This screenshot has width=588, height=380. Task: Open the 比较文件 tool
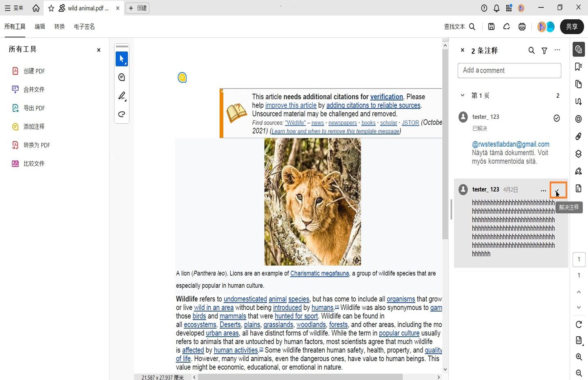[x=28, y=163]
